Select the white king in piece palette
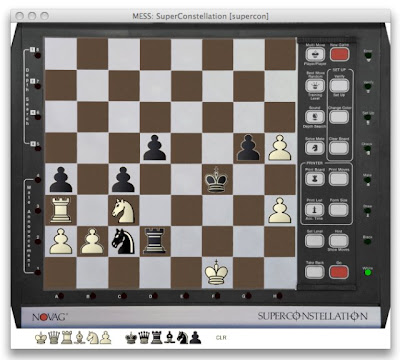 (41, 338)
